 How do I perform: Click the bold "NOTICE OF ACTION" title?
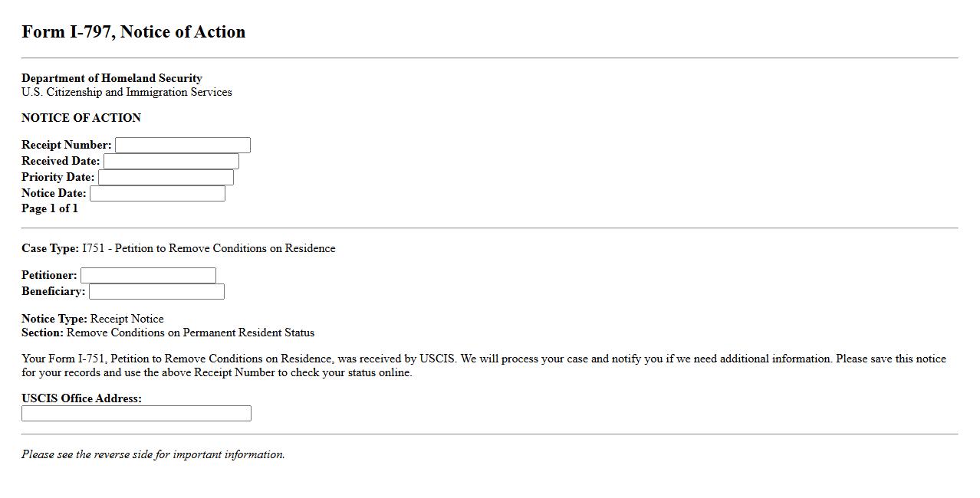[x=81, y=118]
